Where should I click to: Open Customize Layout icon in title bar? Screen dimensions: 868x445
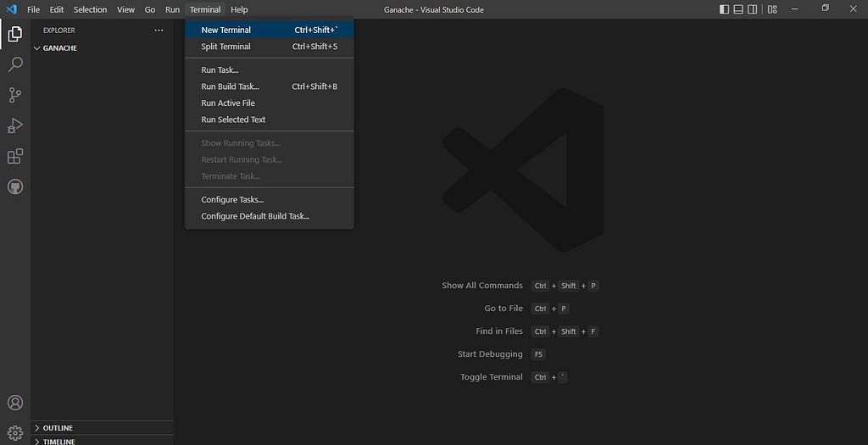pyautogui.click(x=772, y=9)
